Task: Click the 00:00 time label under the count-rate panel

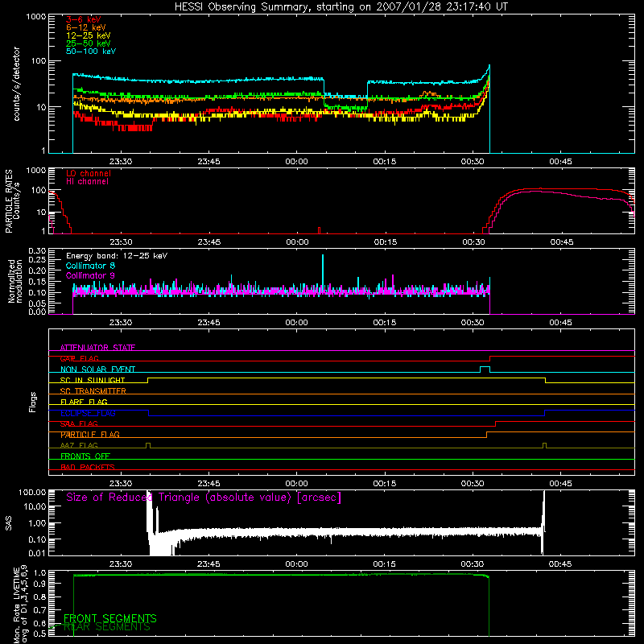Action: pyautogui.click(x=296, y=162)
